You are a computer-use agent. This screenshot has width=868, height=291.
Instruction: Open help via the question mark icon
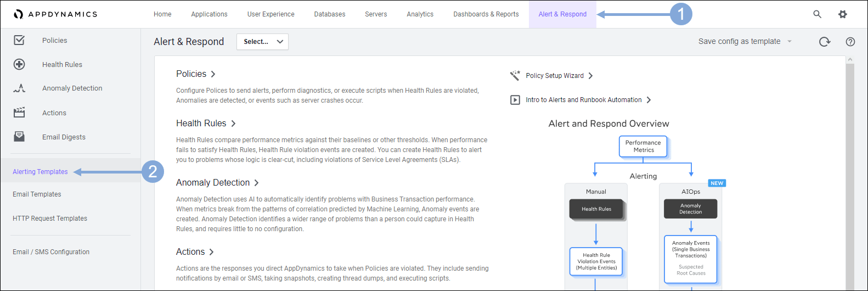click(850, 42)
